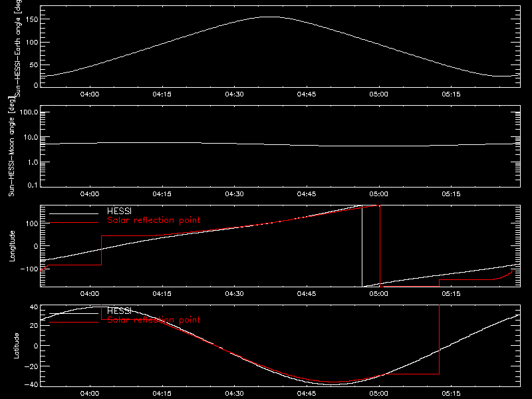Viewport: 532px width, 399px height.
Task: Select the 1.0 tick on Moon angle plot
Action: tap(33, 162)
